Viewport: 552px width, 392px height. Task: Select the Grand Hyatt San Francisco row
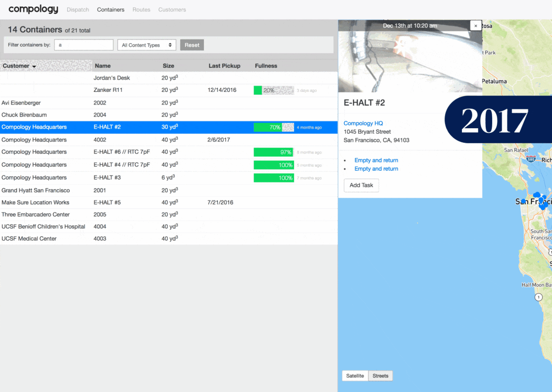pos(169,190)
